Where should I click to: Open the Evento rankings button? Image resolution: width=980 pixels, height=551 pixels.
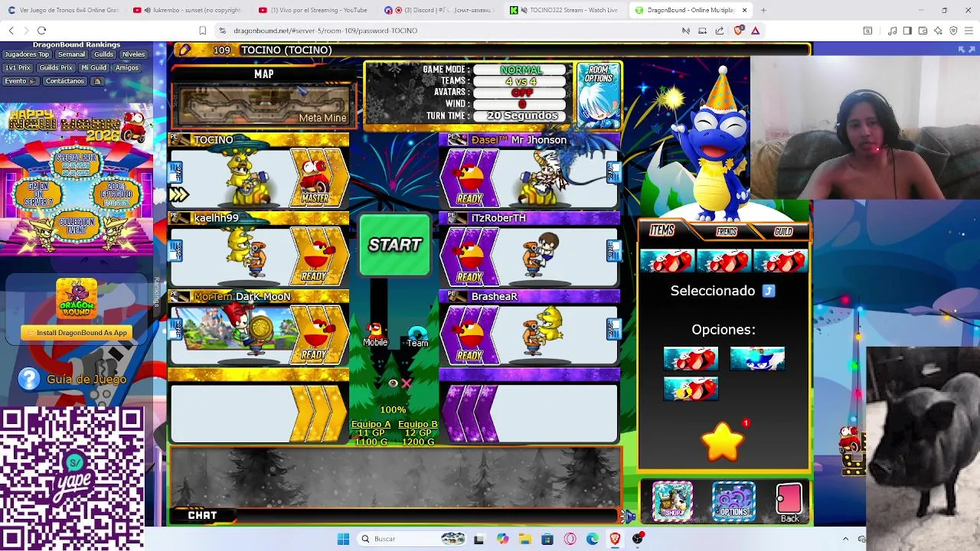(x=19, y=81)
